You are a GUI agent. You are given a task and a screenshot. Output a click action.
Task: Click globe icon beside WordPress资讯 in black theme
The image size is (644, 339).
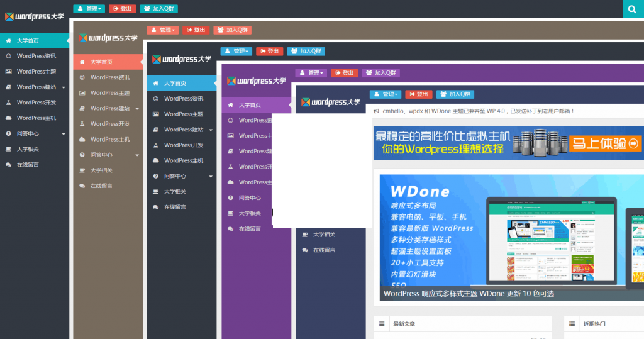tap(8, 56)
